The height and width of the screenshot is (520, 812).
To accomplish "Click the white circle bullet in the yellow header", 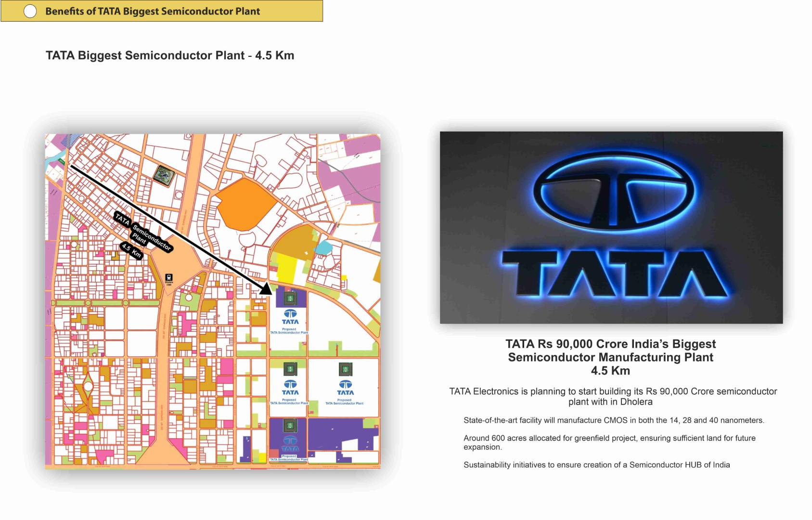I will 30,12.
